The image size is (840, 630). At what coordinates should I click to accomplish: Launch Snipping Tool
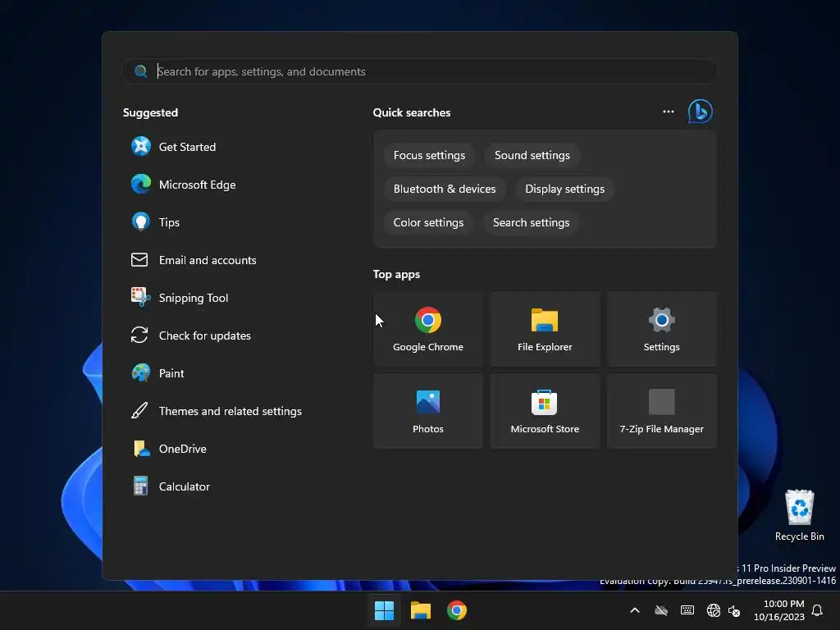click(180, 298)
